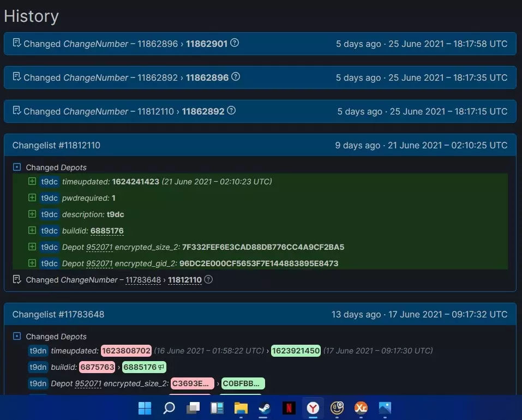Click t9dc branch tag on pwdrequired row
Screen dimensions: 522x420
click(x=49, y=198)
